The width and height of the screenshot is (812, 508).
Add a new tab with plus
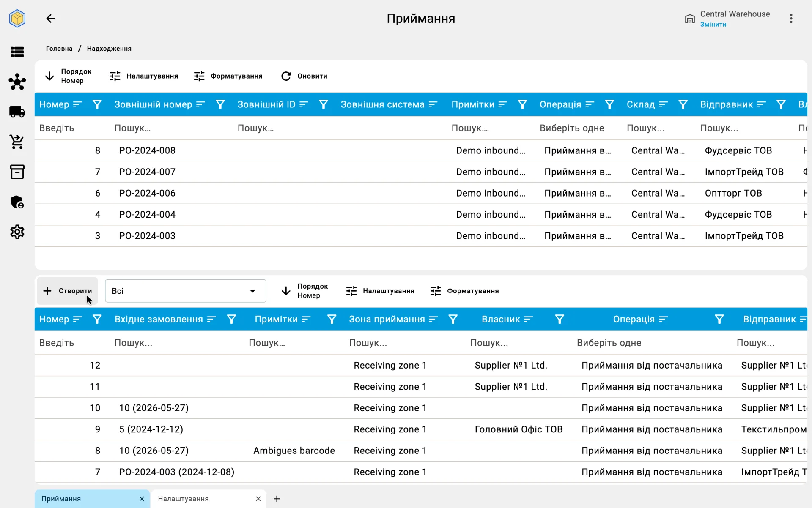277,499
